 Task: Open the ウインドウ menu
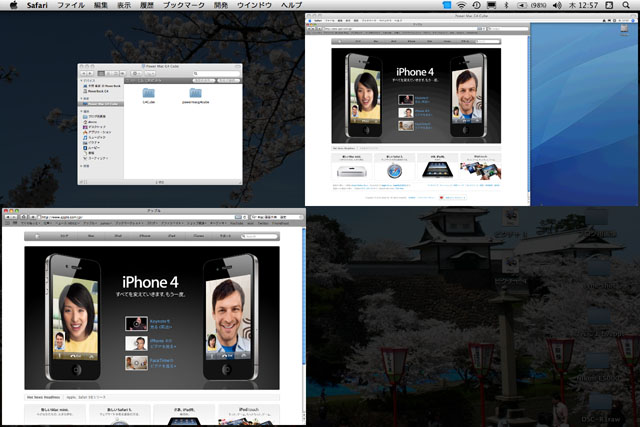tap(254, 5)
